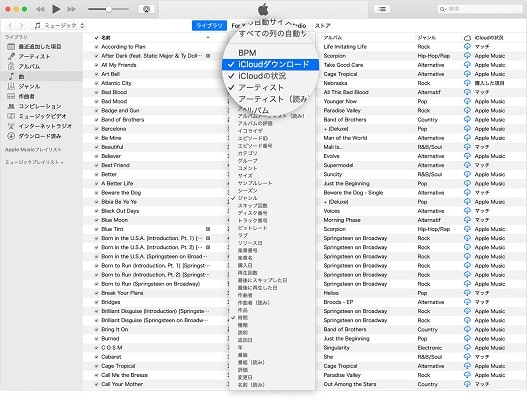Viewport: 527px width, 400px height.
Task: Uncheck the Atlantic City checkbox
Action: [96, 83]
